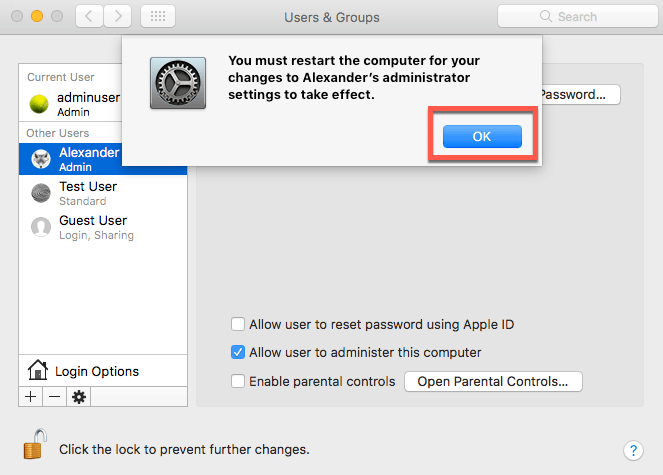Image resolution: width=663 pixels, height=475 pixels.
Task: Click Login Options house icon
Action: click(38, 371)
